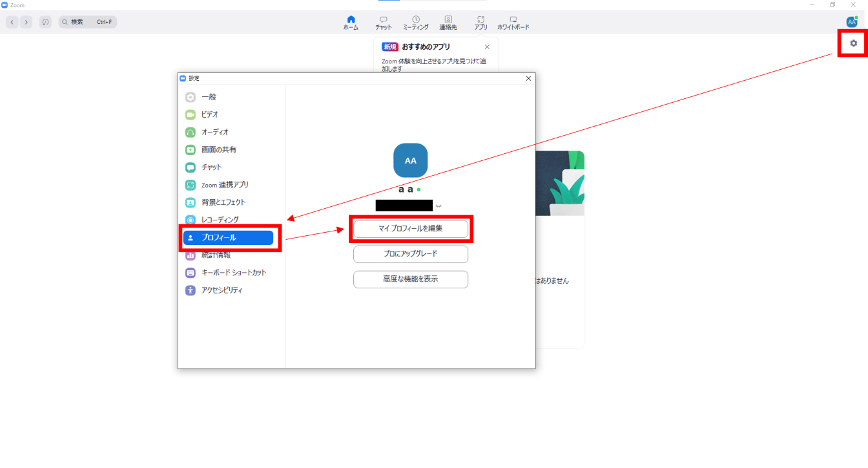The width and height of the screenshot is (868, 468).
Task: Select 一般 in the settings sidebar
Action: pyautogui.click(x=229, y=97)
